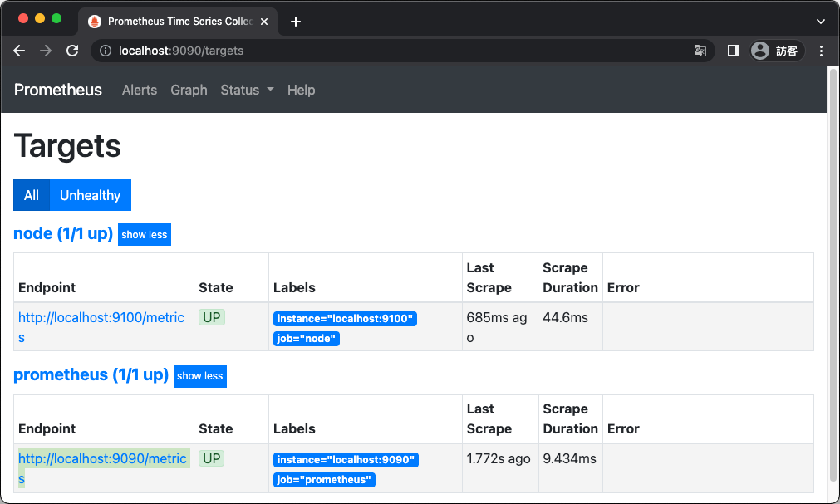Image resolution: width=840 pixels, height=504 pixels.
Task: Open the Alerts page
Action: point(140,90)
